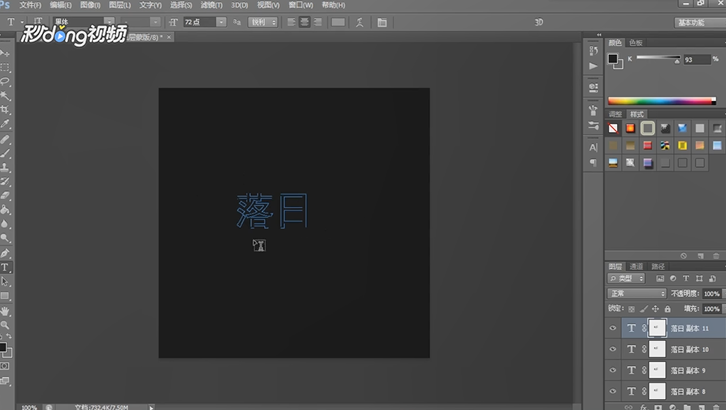The image size is (726, 410).
Task: Click on the K value slider track
Action: (x=658, y=57)
